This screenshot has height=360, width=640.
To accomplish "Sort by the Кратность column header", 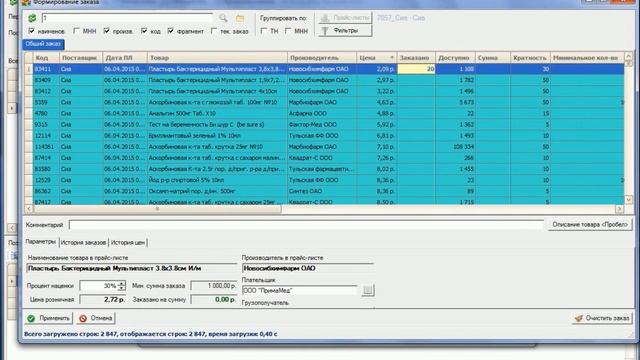I will click(530, 58).
